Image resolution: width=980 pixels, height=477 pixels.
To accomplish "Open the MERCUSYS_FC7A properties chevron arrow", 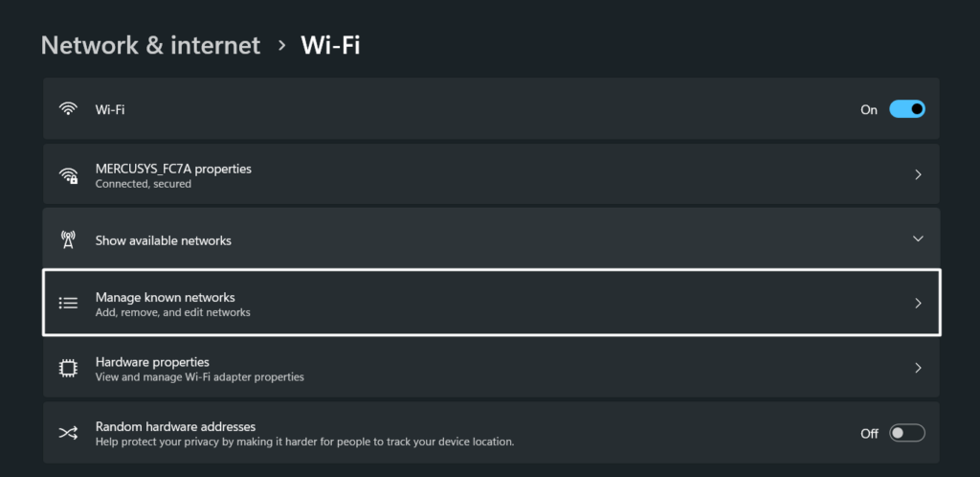I will [x=918, y=175].
